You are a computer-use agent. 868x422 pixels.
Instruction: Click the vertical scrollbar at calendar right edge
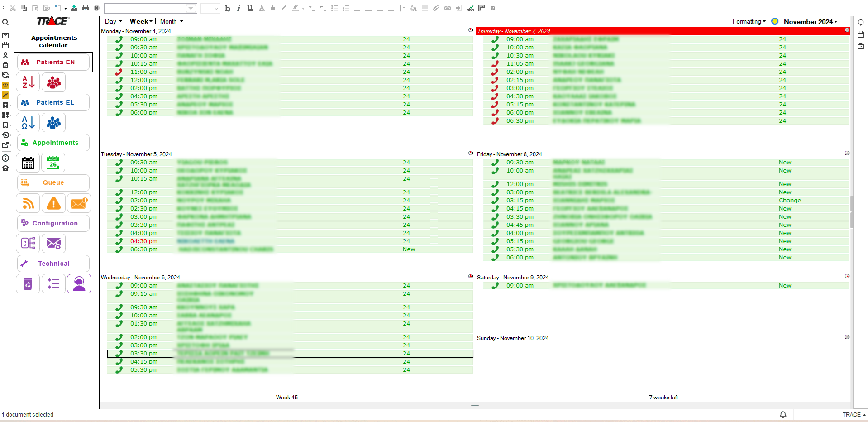point(852,212)
